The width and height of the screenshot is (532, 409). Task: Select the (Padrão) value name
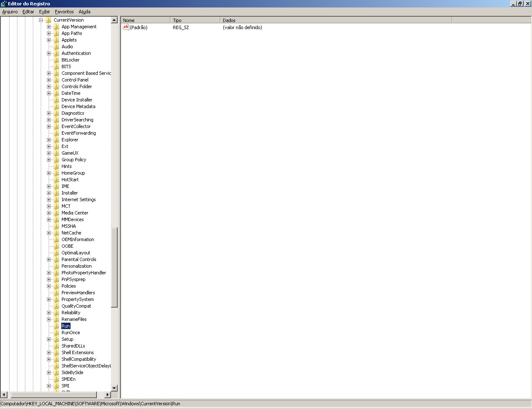pyautogui.click(x=138, y=27)
